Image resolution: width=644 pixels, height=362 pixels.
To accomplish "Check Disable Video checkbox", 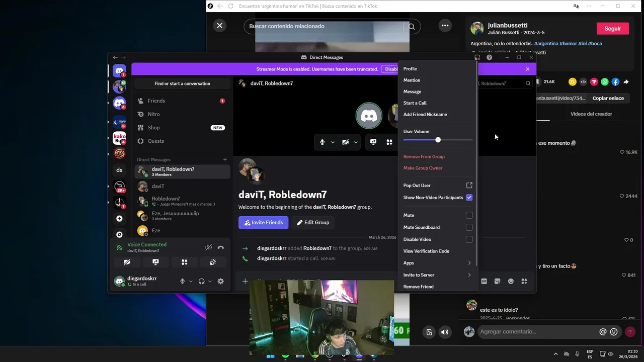I will [469, 239].
